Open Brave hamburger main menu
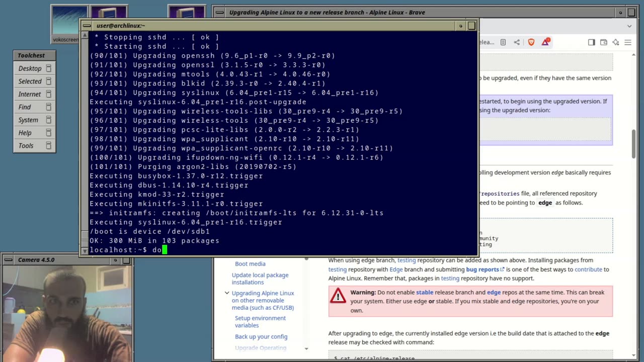The image size is (644, 362). tap(628, 42)
